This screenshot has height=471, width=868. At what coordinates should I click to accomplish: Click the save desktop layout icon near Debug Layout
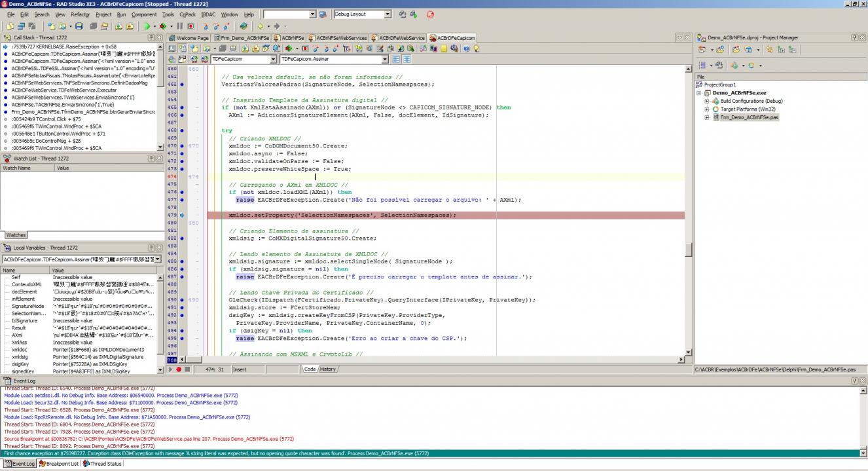coord(402,14)
